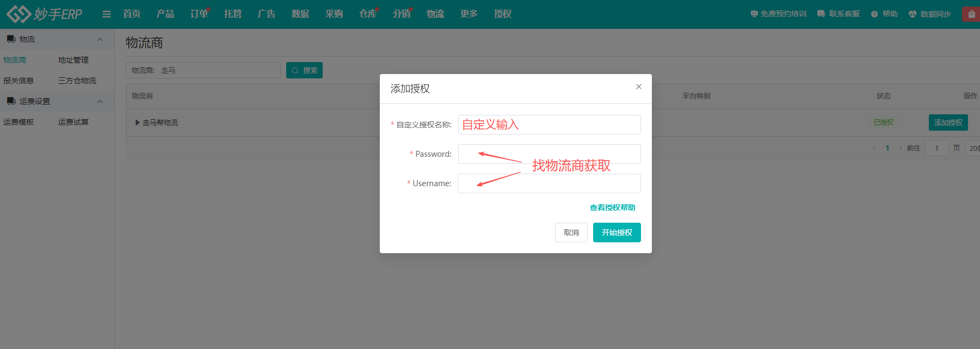Select page number 1 in pagination
Image resolution: width=980 pixels, height=349 pixels.
click(887, 148)
